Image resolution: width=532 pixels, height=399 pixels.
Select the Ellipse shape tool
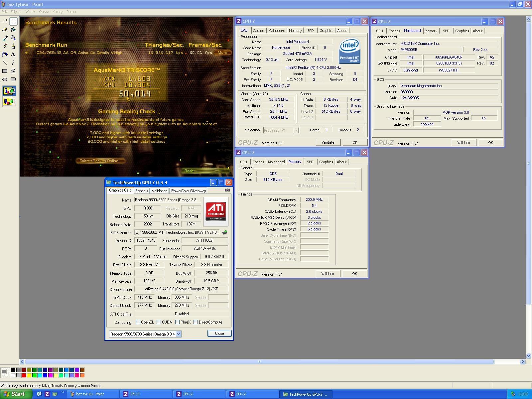tap(5, 79)
